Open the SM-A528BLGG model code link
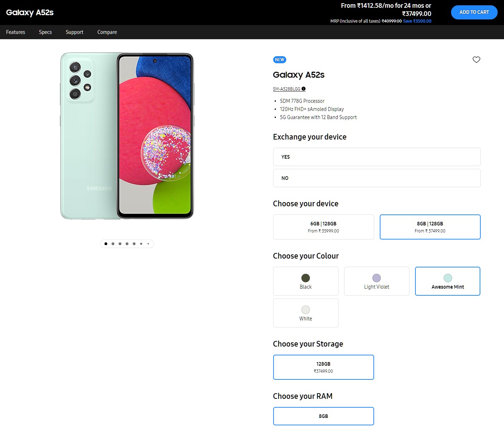This screenshot has width=504, height=437. pyautogui.click(x=287, y=89)
